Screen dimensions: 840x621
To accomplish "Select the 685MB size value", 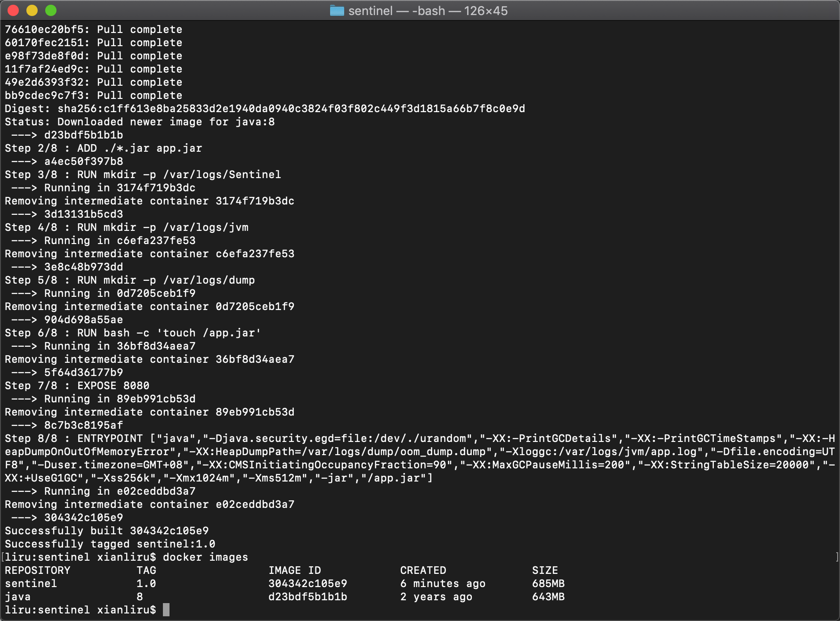I will coord(549,583).
